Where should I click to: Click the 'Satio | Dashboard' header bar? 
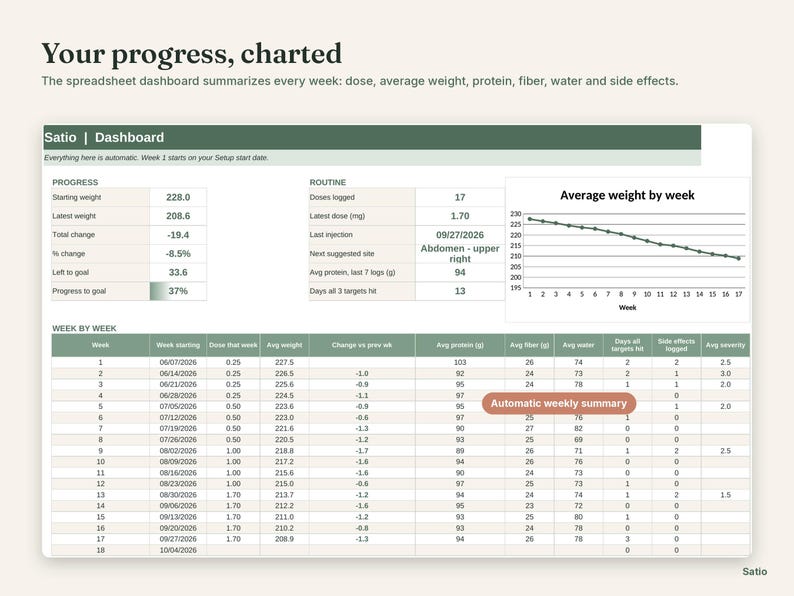tap(372, 137)
